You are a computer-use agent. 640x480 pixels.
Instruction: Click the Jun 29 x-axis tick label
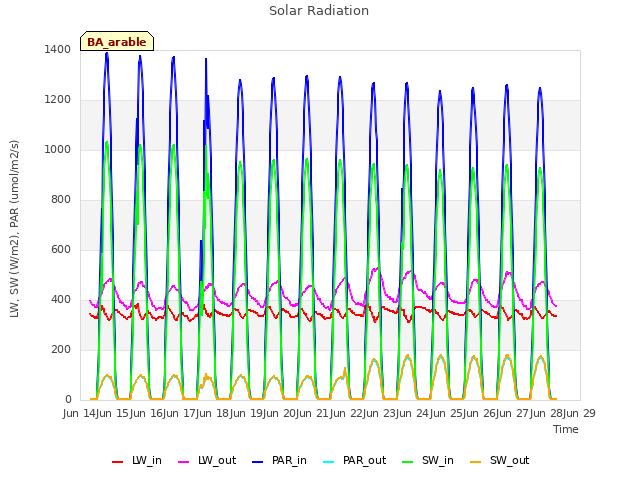coord(580,413)
